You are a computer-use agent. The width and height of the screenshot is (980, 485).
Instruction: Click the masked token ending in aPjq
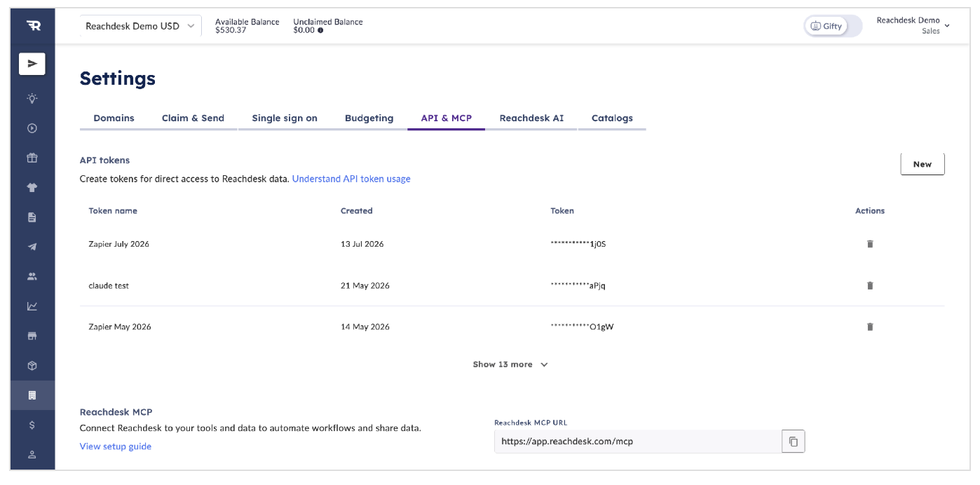click(578, 285)
